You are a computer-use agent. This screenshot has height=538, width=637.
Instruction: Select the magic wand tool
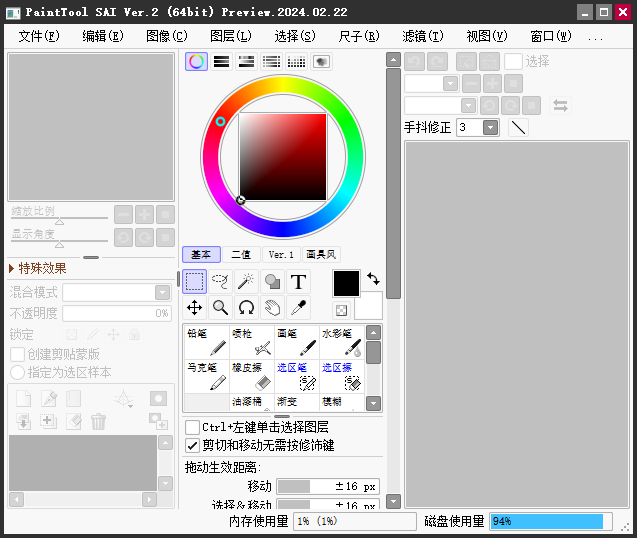(246, 281)
